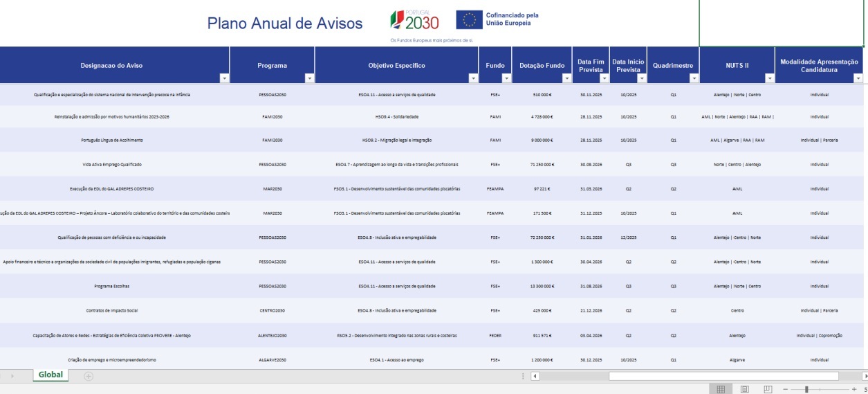
Task: Select the CENTRO2030 program cell
Action: click(x=272, y=310)
